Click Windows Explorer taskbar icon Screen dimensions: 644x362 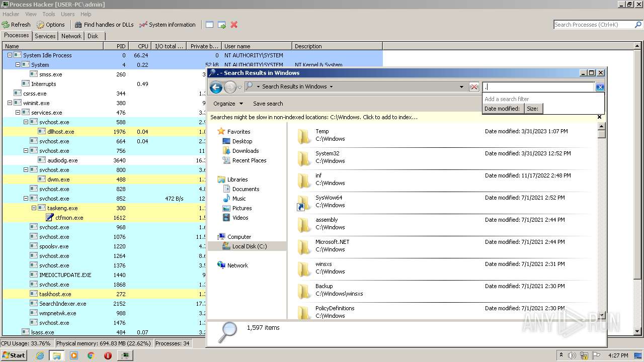point(57,355)
